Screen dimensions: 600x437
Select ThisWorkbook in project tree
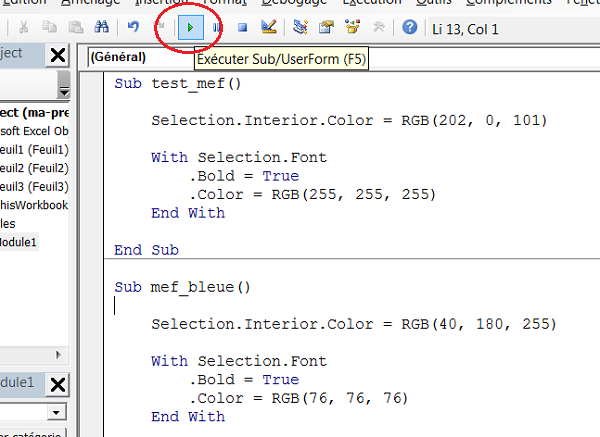click(x=34, y=205)
